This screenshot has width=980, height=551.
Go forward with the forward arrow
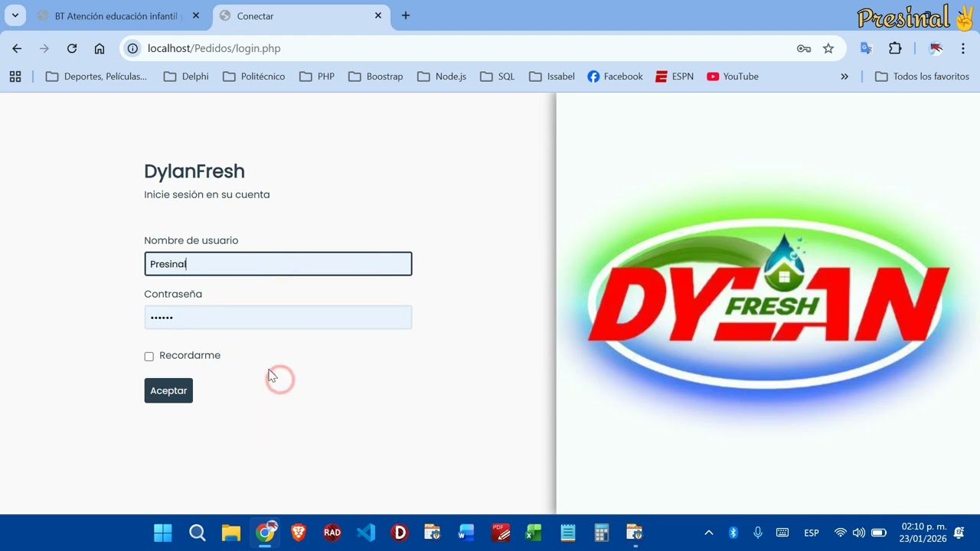44,48
